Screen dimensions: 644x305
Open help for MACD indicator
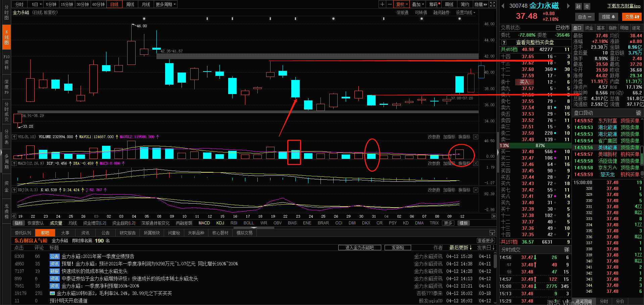tap(14, 163)
